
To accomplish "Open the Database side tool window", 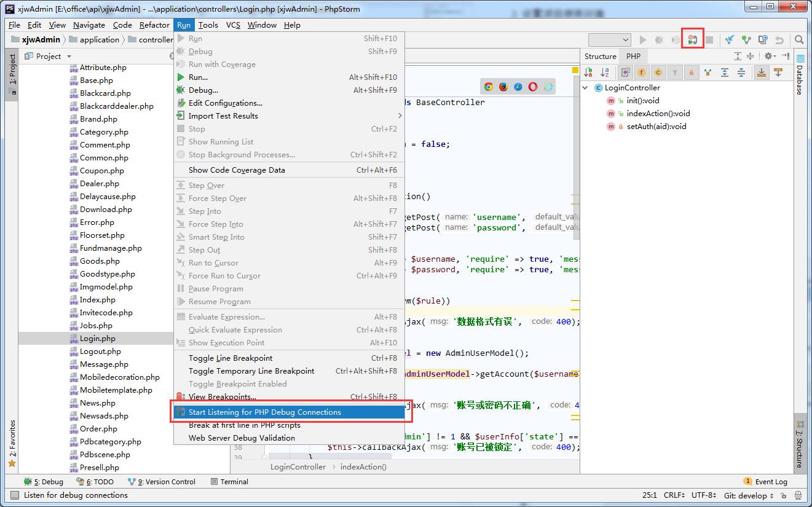I will click(800, 75).
